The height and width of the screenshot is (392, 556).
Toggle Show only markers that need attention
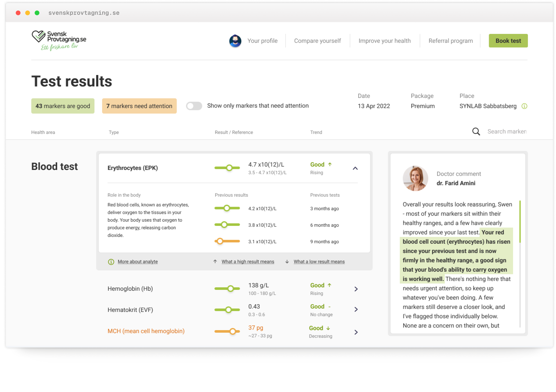pyautogui.click(x=194, y=106)
